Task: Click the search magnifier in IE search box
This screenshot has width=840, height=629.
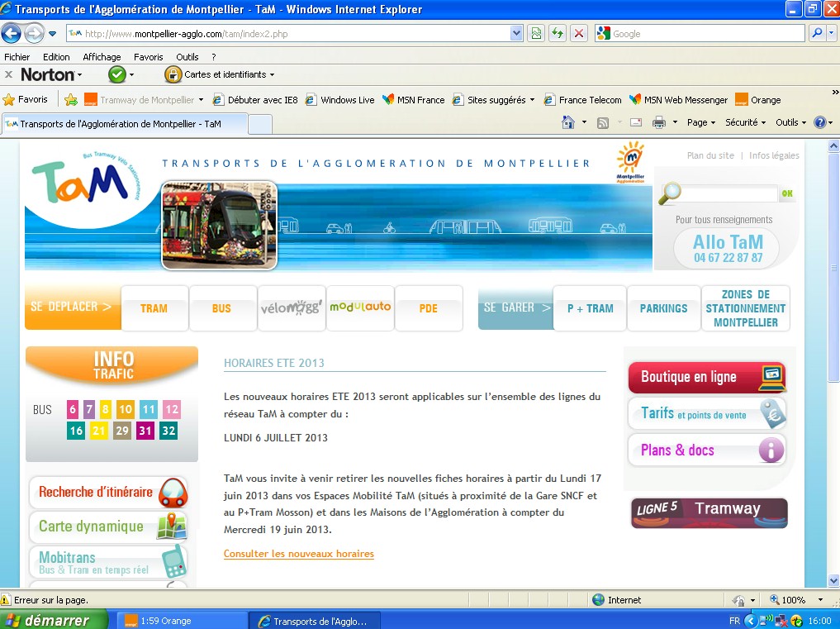Action: pos(816,33)
